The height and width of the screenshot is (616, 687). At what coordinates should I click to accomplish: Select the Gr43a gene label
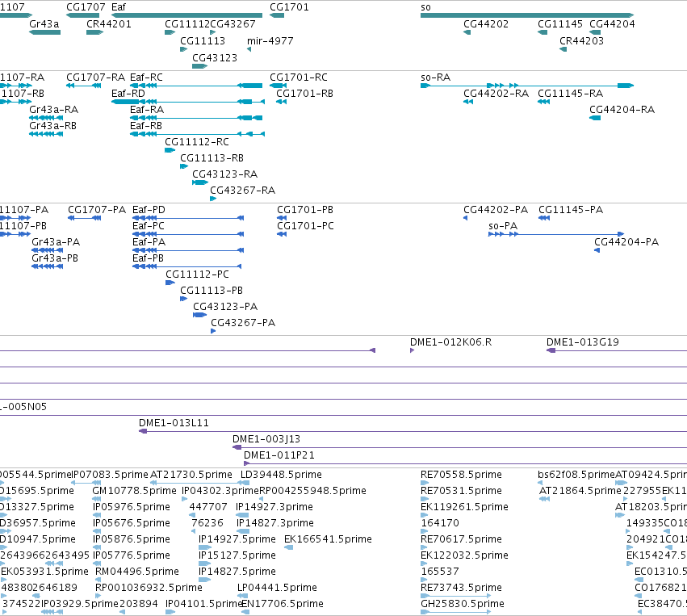44,23
